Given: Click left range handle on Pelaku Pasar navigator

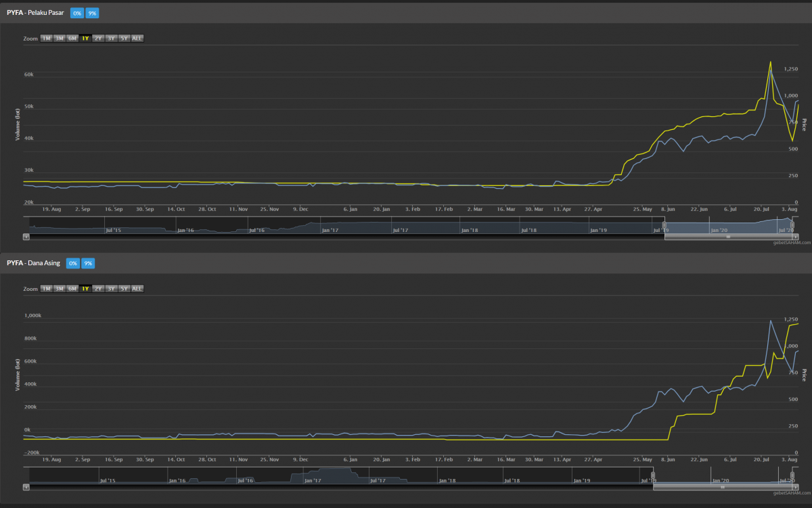Looking at the screenshot, I should 664,225.
